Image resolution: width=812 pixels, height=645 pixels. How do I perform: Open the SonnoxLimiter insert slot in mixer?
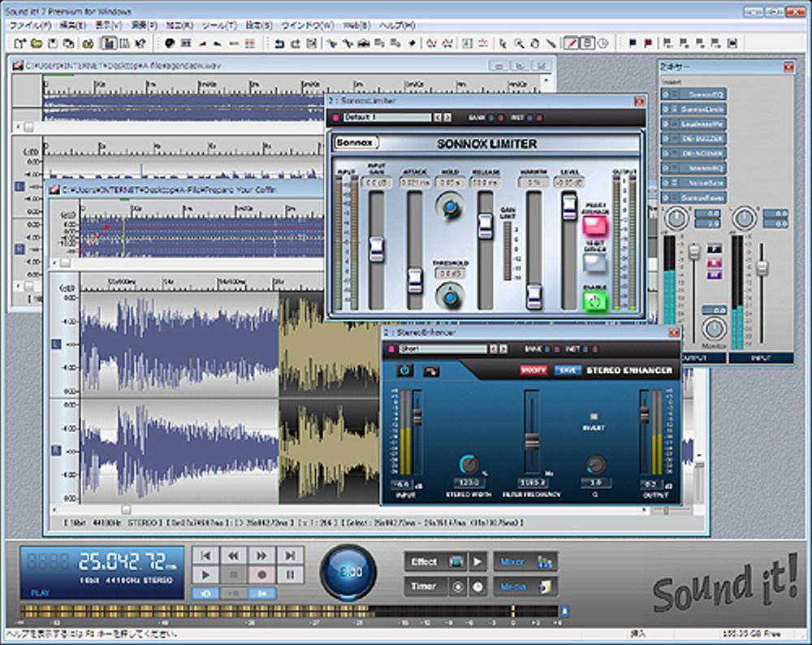pyautogui.click(x=694, y=110)
